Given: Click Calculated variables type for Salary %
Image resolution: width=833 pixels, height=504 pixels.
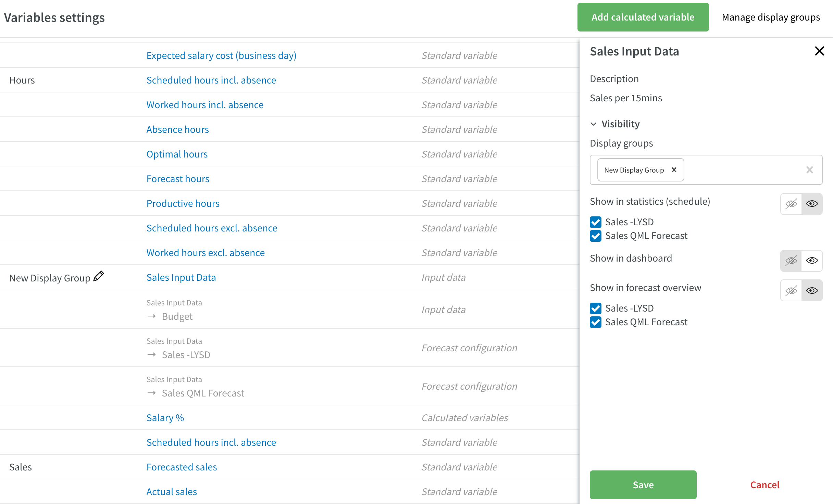Looking at the screenshot, I should click(x=464, y=418).
